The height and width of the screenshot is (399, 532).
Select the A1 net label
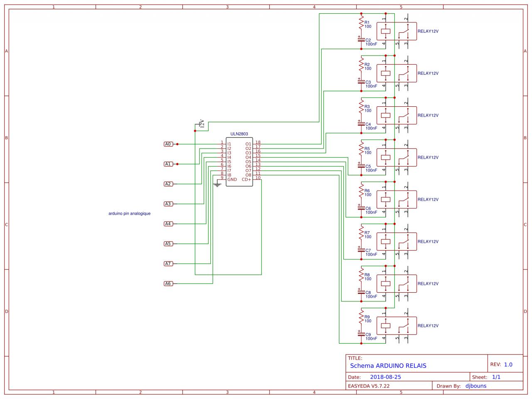point(168,164)
